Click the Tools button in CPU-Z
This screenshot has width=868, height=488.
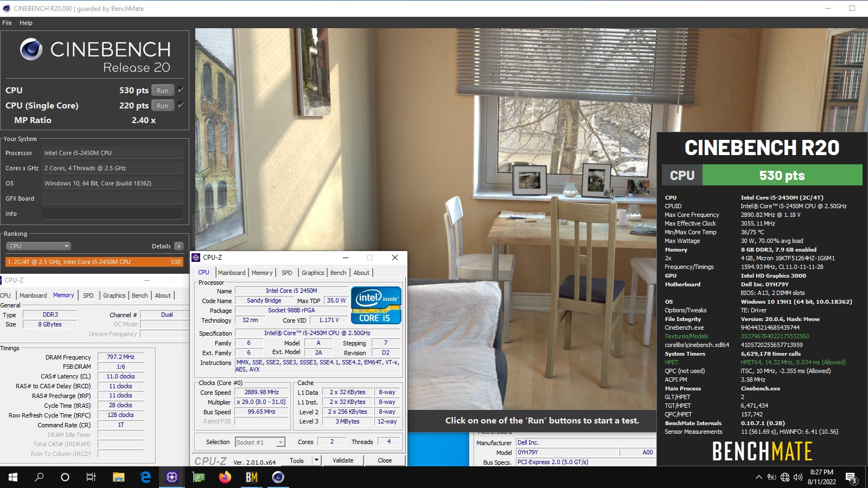[x=297, y=460]
